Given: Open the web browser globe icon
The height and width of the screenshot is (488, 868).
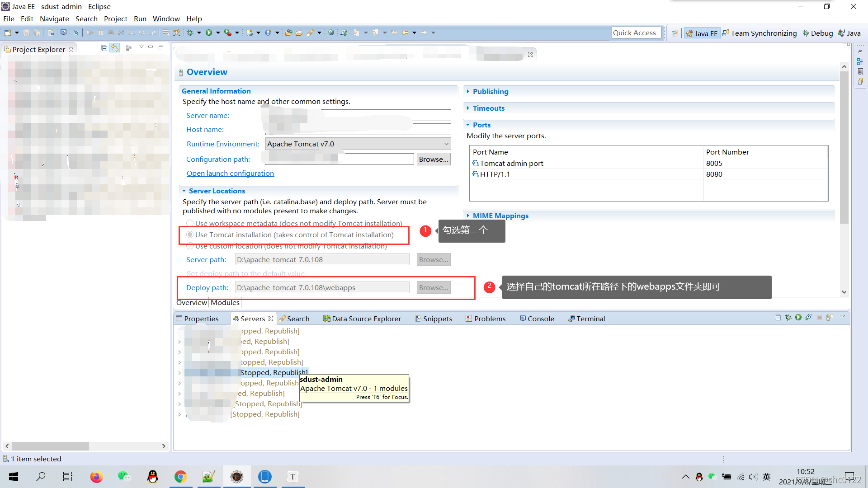Looking at the screenshot, I should pos(331,33).
